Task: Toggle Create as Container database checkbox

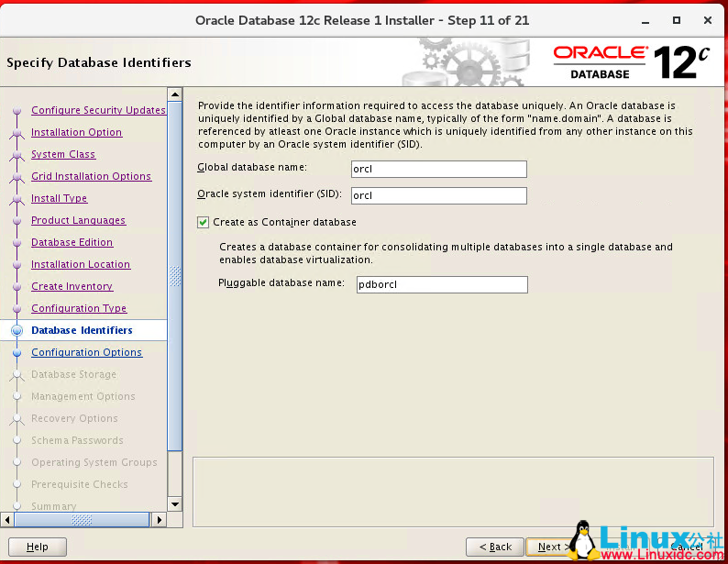Action: pyautogui.click(x=203, y=222)
